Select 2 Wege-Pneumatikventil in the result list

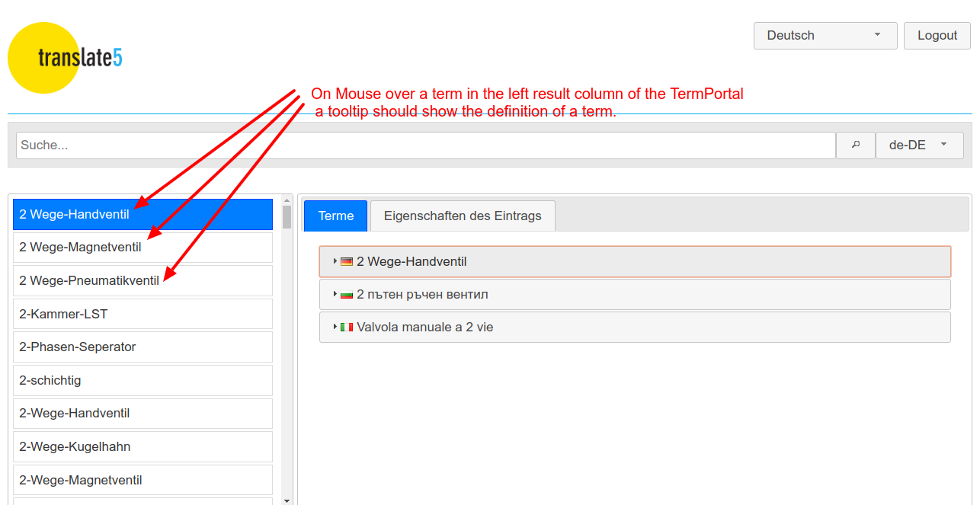pyautogui.click(x=143, y=280)
